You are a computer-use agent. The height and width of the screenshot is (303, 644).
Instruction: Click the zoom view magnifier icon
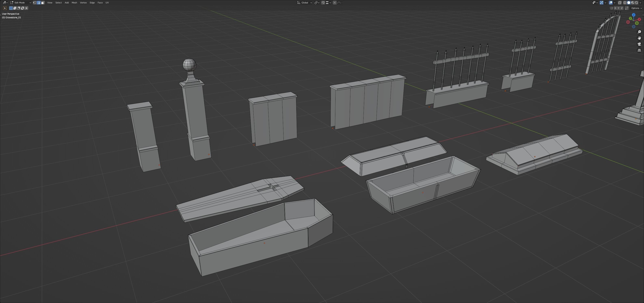tap(639, 32)
